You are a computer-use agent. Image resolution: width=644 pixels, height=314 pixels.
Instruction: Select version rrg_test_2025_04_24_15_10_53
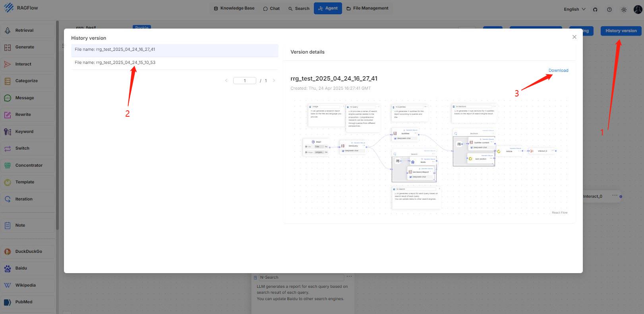tap(175, 63)
